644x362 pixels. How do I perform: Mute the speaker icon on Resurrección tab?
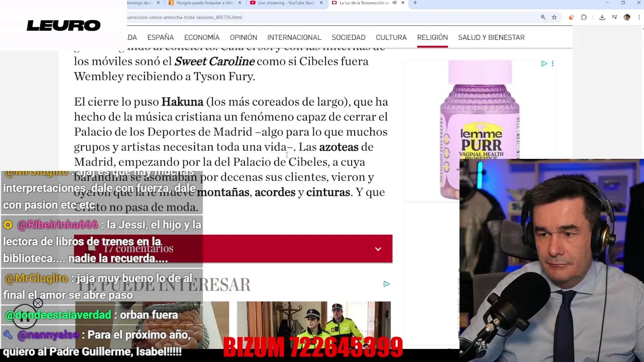(394, 3)
